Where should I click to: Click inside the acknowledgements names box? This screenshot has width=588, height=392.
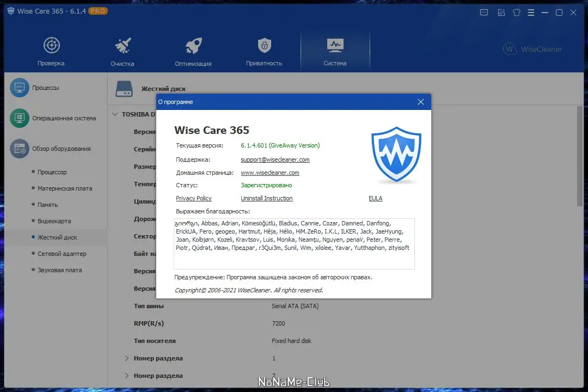tap(294, 244)
